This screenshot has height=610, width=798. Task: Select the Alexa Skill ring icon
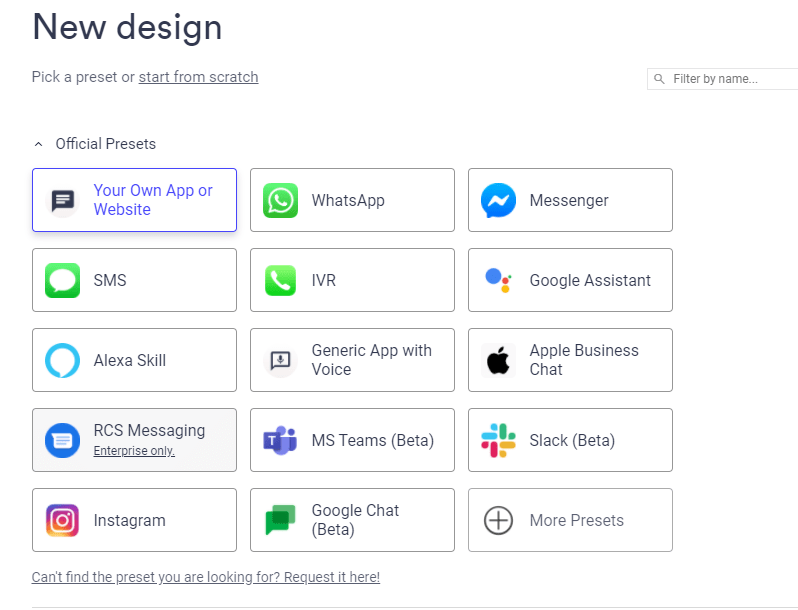coord(63,360)
